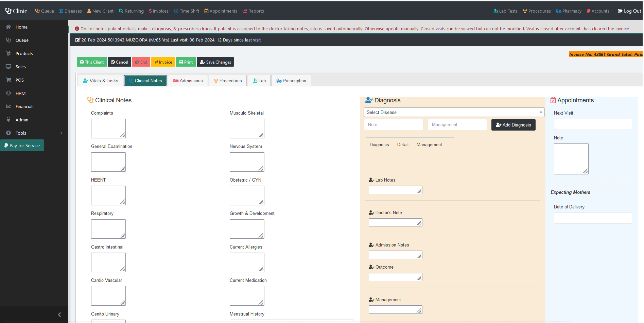Click the Respiratory text area
Viewport: 644px width, 323px height.
tap(108, 229)
